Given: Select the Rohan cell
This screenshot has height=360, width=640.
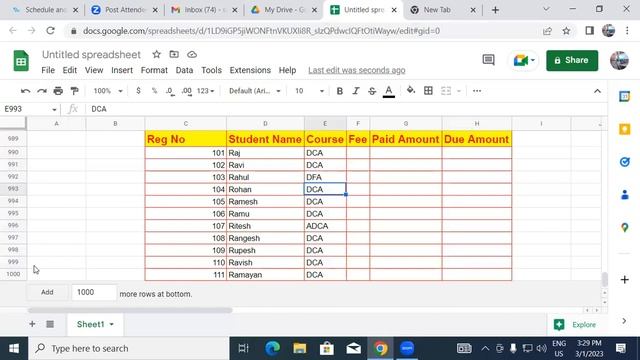Looking at the screenshot, I should click(265, 189).
